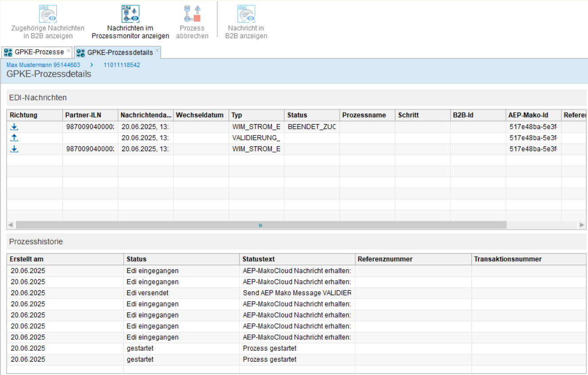588x375 pixels.
Task: Click the Zugehörige Nachrichten in B2B anzeigen icon
Action: pos(48,14)
